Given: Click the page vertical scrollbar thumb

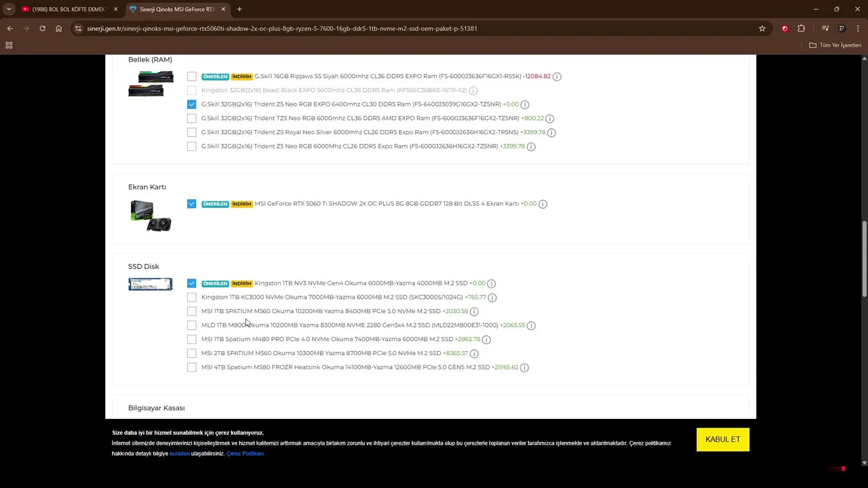Looking at the screenshot, I should (864, 259).
